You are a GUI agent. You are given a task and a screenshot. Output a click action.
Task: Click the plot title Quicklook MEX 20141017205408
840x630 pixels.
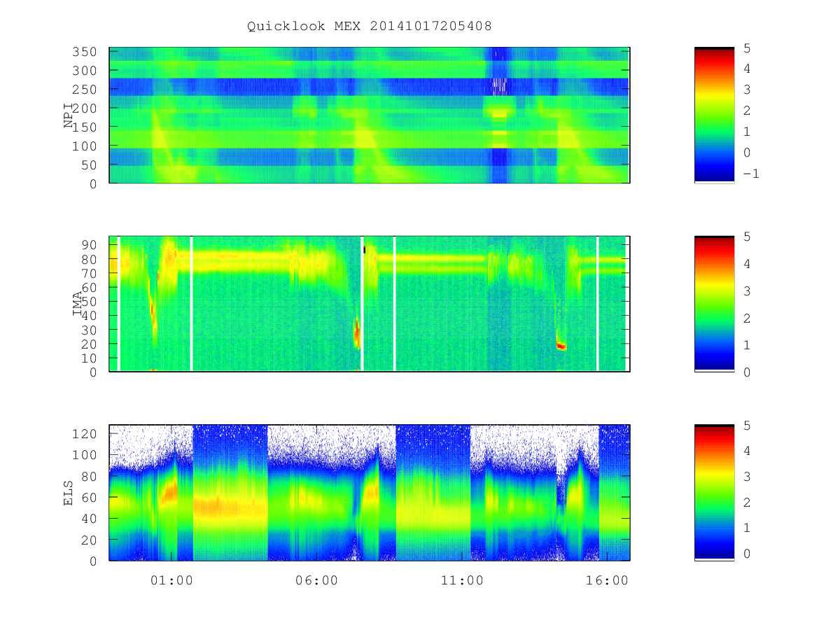pyautogui.click(x=370, y=27)
